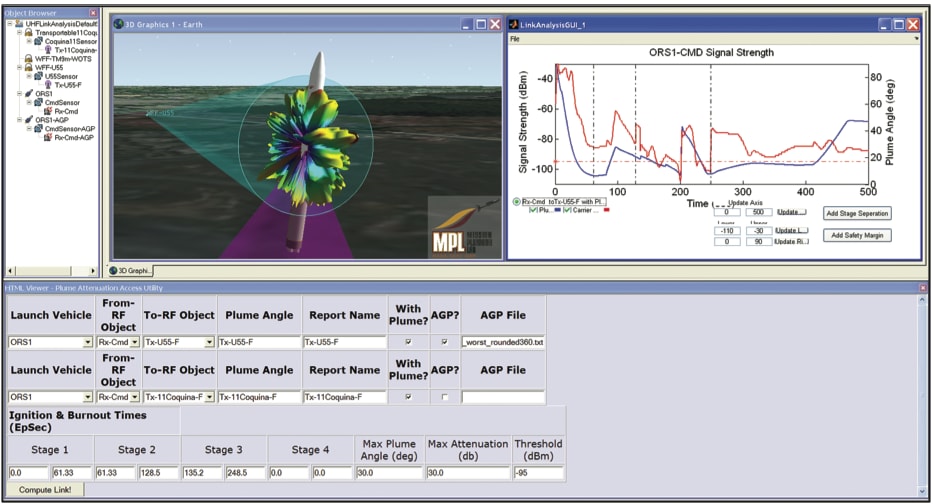The image size is (934, 504).
Task: Uncheck With Plume for Tx-U55-F row
Action: click(x=408, y=342)
